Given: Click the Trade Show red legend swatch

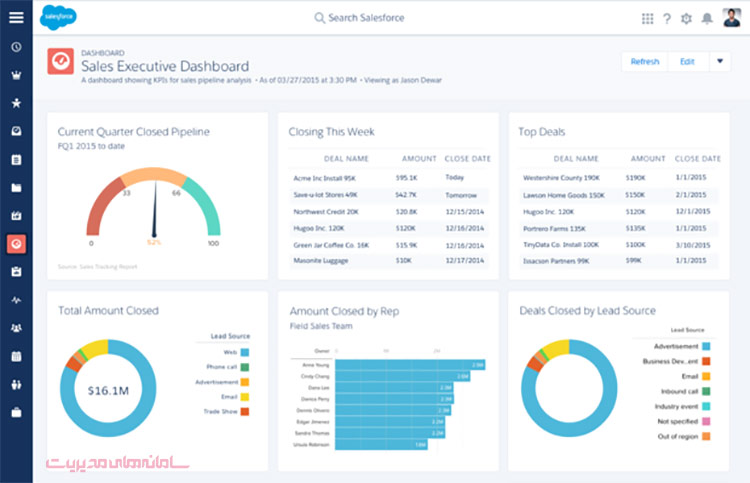Looking at the screenshot, I should [x=244, y=411].
